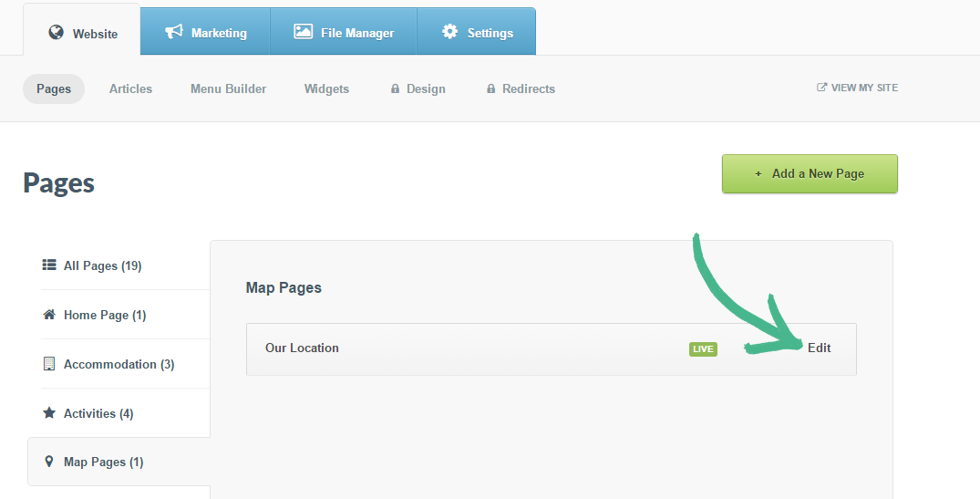This screenshot has width=980, height=499.
Task: Click the LIVE status badge
Action: [703, 348]
